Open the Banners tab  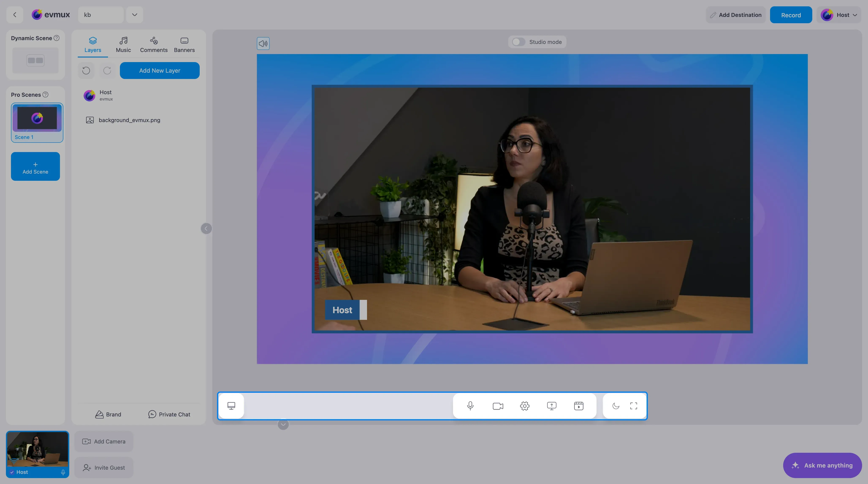[x=184, y=45]
